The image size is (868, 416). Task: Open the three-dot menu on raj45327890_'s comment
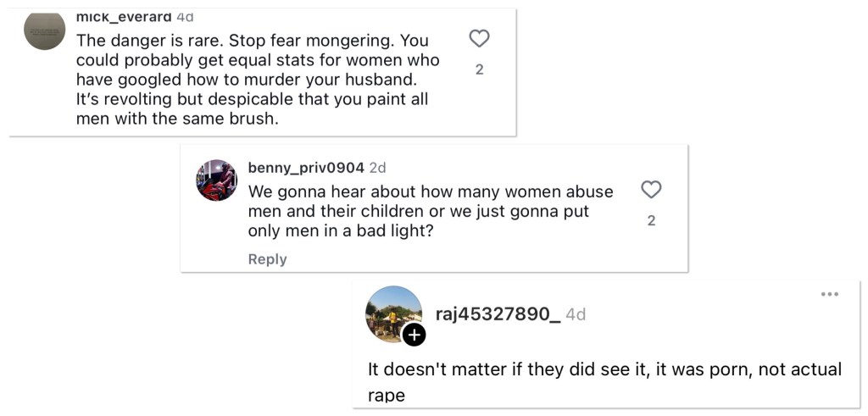click(x=829, y=294)
